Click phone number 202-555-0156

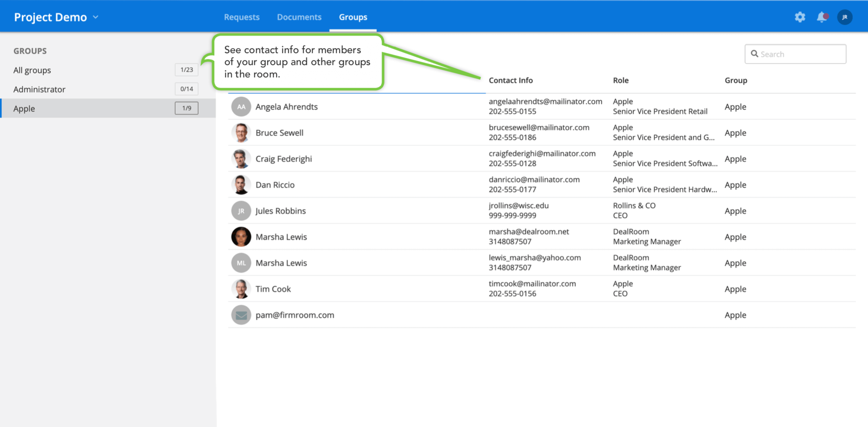[512, 294]
